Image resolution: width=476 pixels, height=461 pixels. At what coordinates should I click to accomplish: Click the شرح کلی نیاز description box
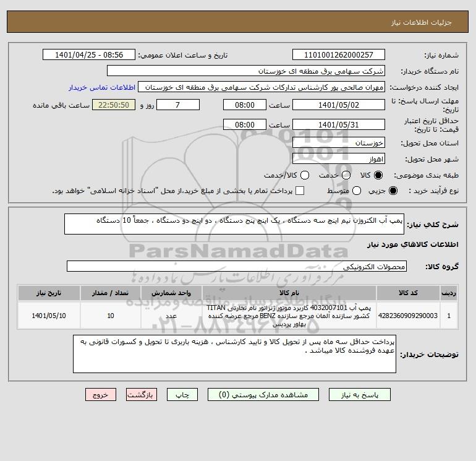(x=234, y=224)
